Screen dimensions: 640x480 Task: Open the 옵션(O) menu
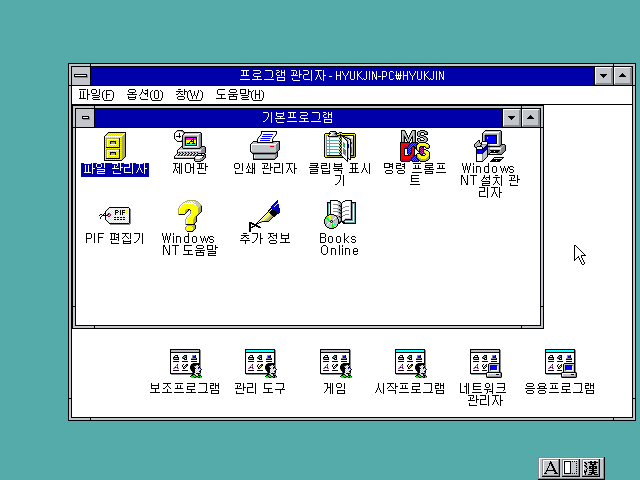(x=145, y=95)
